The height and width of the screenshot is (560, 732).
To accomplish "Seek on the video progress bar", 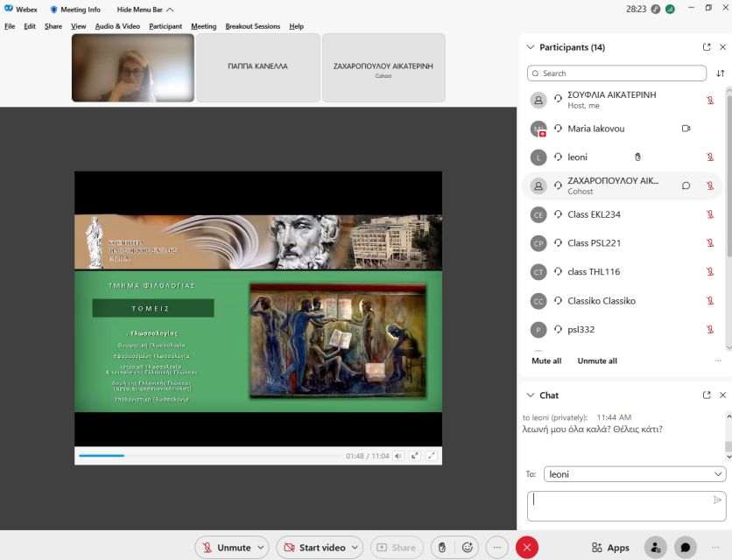I will pos(210,456).
